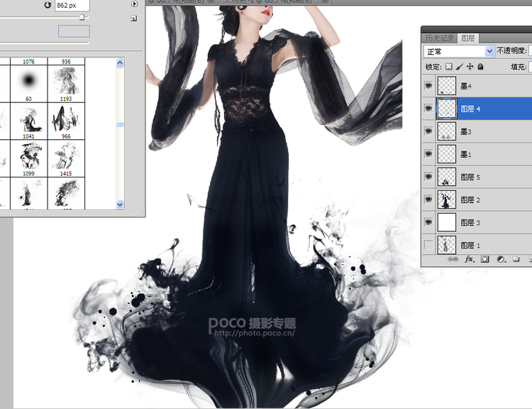This screenshot has width=532, height=409.
Task: Click the brush list scroll up arrow
Action: 120,62
